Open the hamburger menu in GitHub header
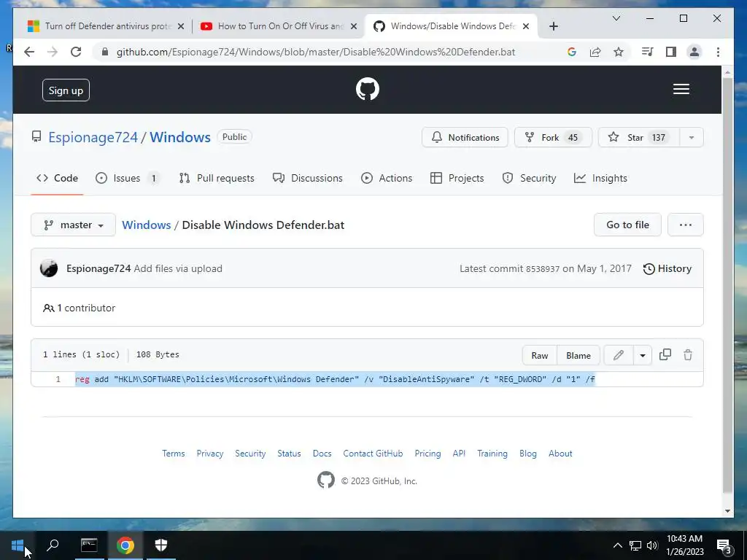Image resolution: width=747 pixels, height=560 pixels. click(x=681, y=89)
